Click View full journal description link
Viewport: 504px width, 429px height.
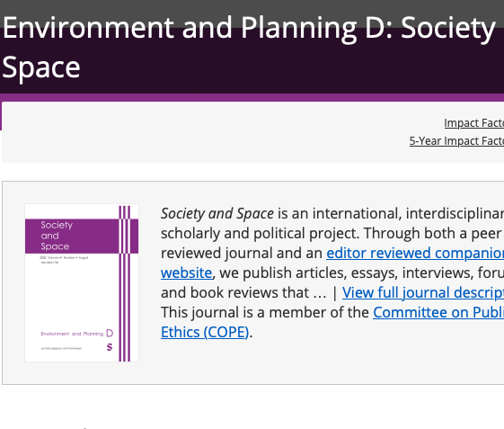[422, 292]
